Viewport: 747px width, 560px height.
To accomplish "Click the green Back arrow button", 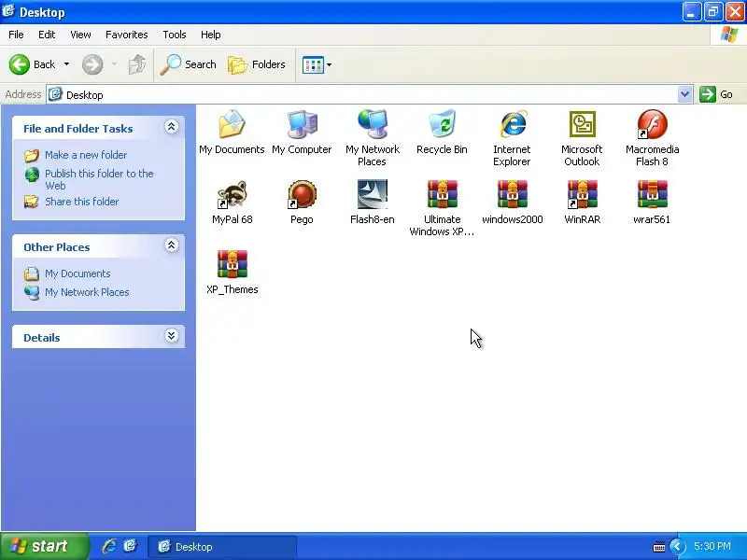I will click(x=20, y=64).
